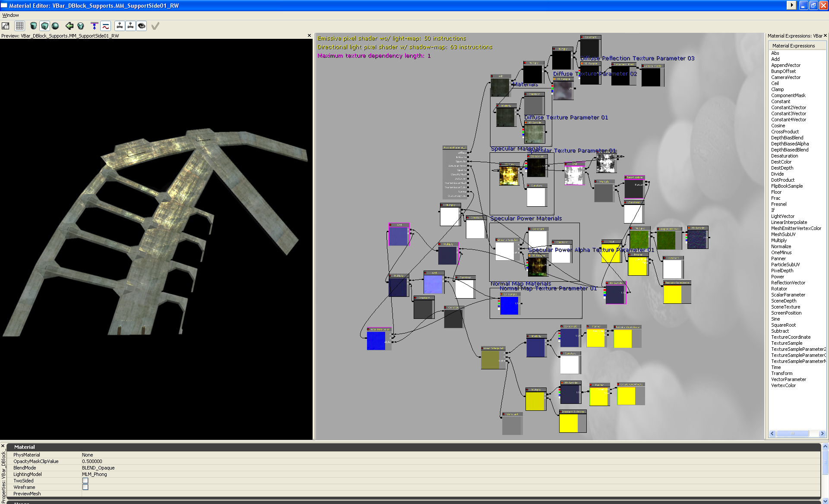Enable the Wireframe checkbox
This screenshot has height=504, width=829.
pos(85,487)
